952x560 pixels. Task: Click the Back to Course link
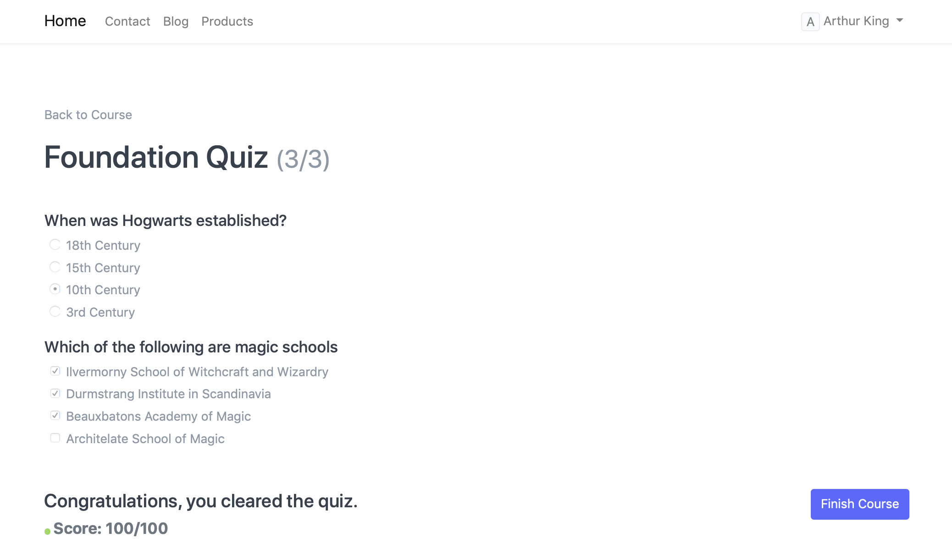point(88,115)
